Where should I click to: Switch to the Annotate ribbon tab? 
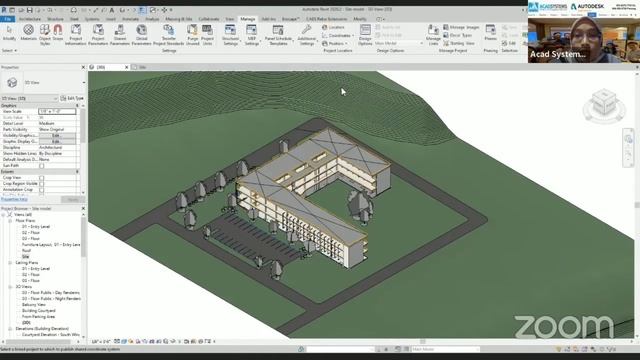131,19
